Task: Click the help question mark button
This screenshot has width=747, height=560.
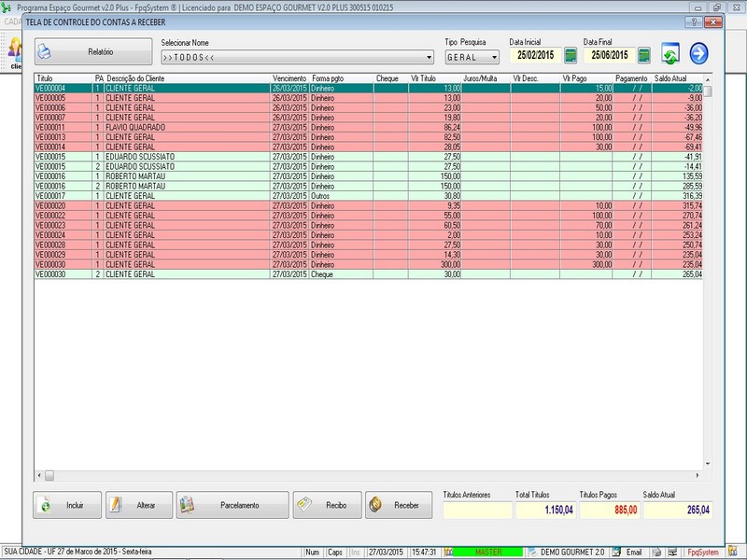Action: (x=694, y=21)
